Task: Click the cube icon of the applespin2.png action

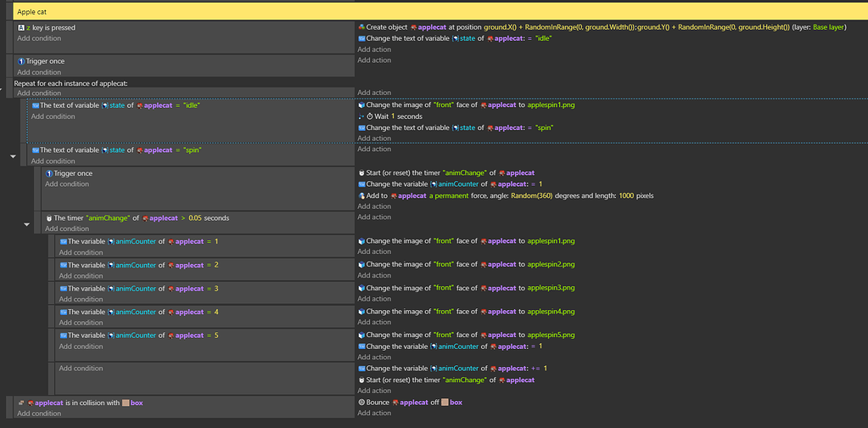Action: (x=361, y=264)
